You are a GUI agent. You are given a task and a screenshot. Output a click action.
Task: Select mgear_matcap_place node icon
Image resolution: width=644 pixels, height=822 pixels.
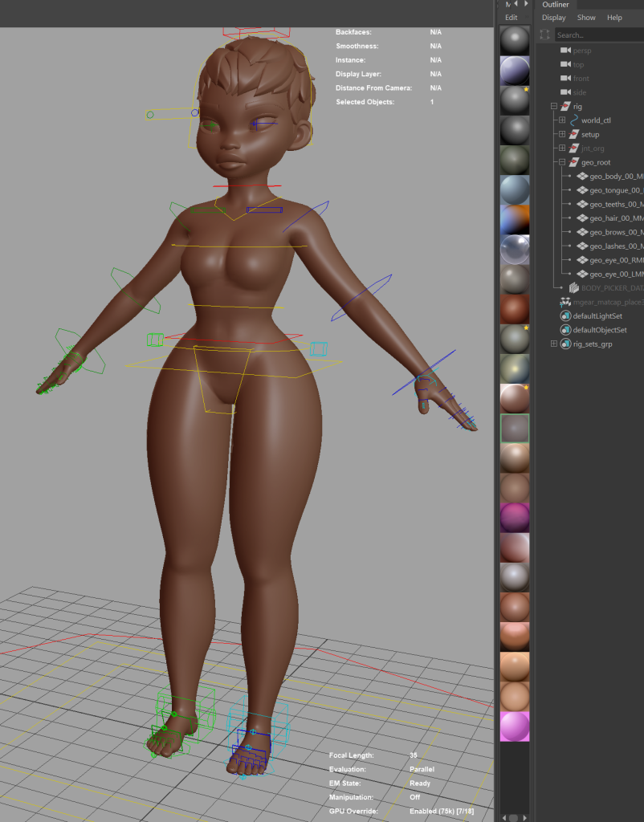click(565, 302)
